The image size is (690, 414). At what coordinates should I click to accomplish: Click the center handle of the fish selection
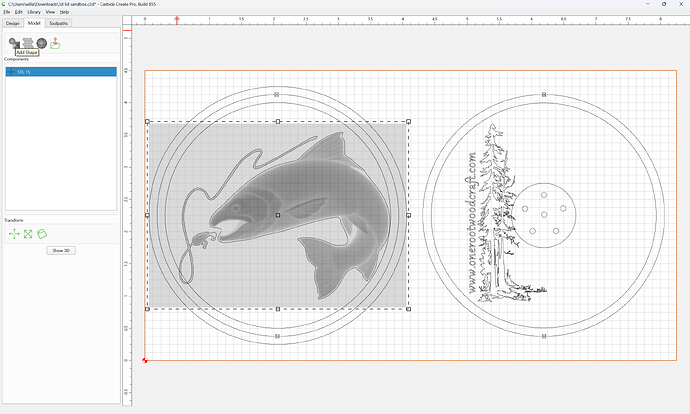pos(278,215)
